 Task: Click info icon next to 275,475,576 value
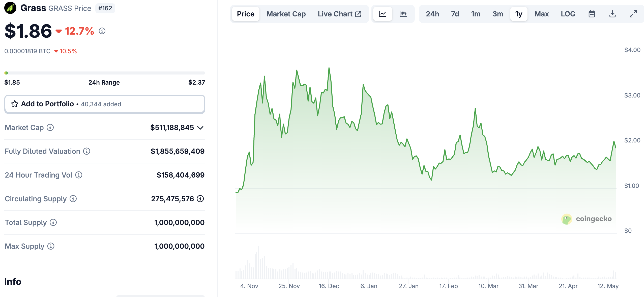click(x=200, y=199)
